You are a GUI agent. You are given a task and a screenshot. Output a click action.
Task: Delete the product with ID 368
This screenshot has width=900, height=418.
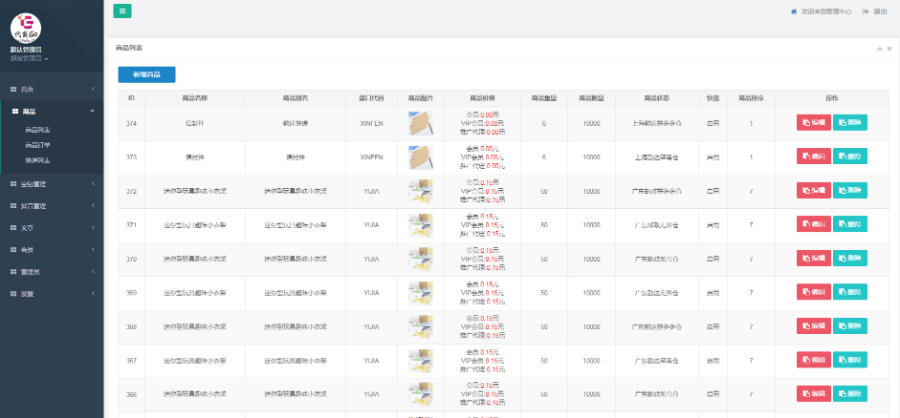[x=850, y=326]
